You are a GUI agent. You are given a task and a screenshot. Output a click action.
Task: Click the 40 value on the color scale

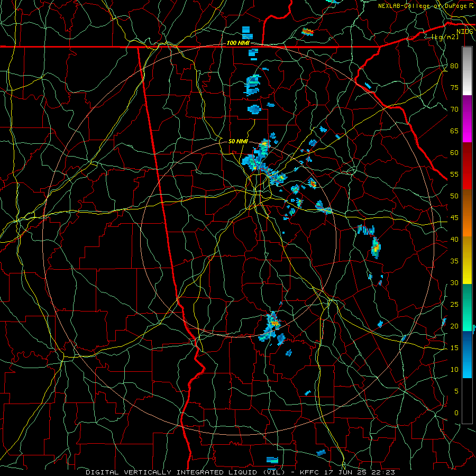(x=454, y=240)
